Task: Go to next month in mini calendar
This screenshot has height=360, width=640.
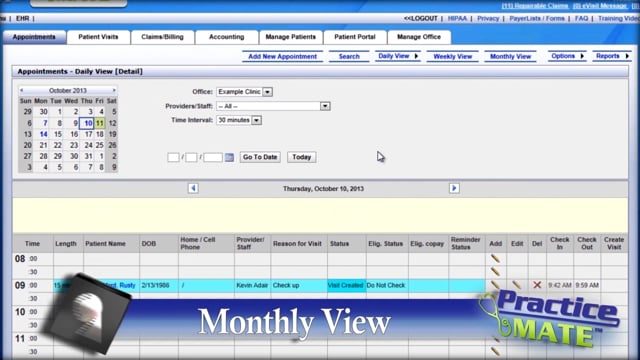Action: point(114,90)
